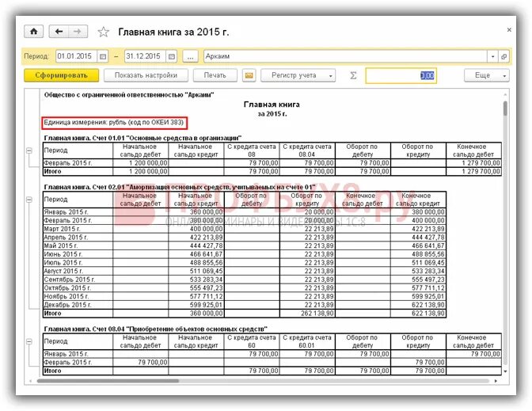Select cell 622 138,90 in Декабрь row
Screen dimensions: 532x411
418,305
